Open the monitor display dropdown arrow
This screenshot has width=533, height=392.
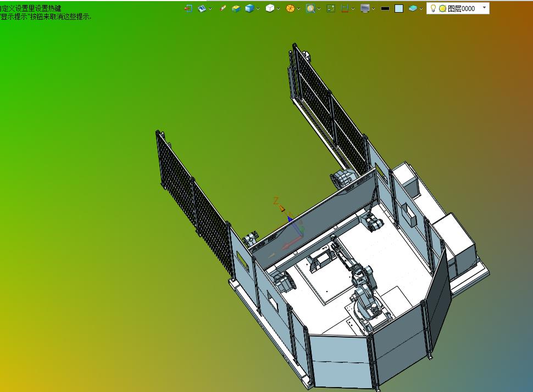(374, 9)
